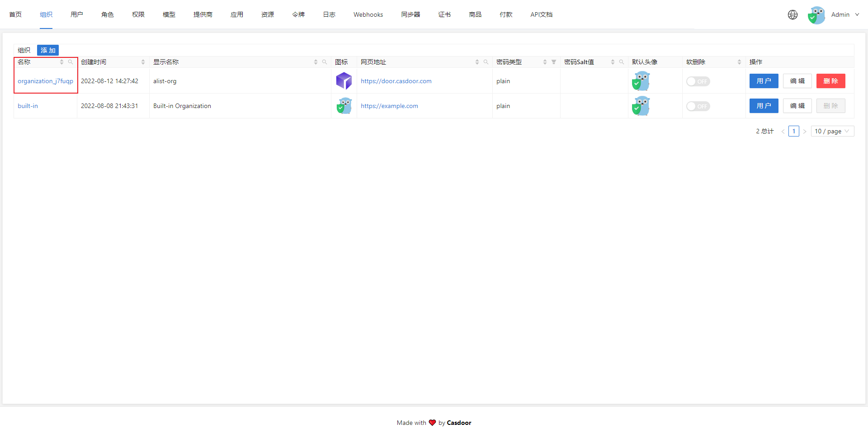
Task: Click the Admin avatar icon
Action: click(816, 14)
